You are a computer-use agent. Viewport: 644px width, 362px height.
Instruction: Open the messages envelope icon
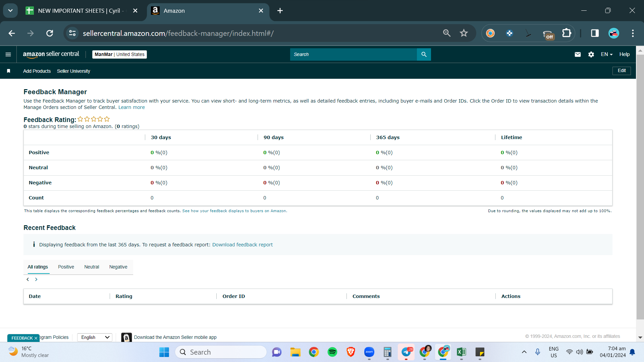pos(578,54)
